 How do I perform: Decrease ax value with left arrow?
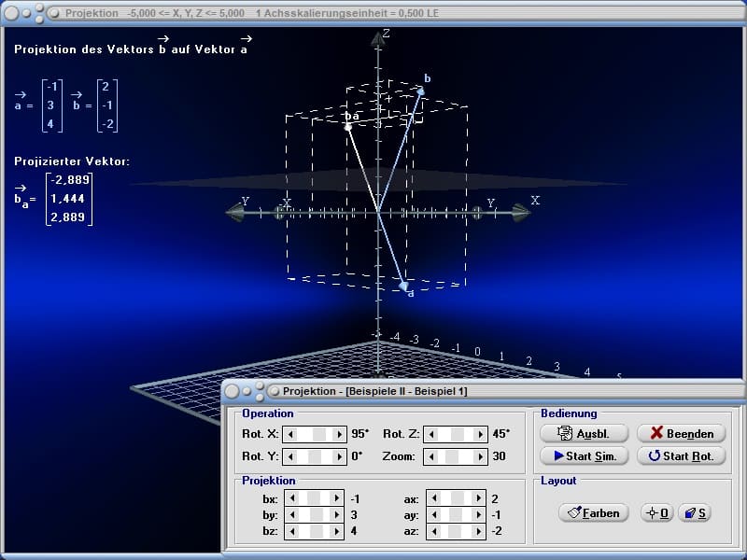point(434,498)
